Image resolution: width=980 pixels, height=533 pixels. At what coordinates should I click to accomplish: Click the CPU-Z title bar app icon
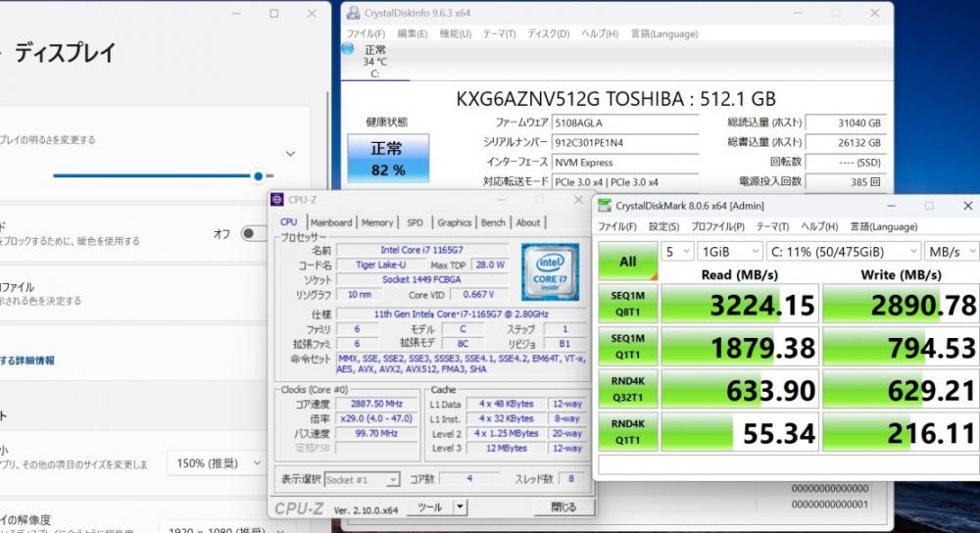coord(277,199)
